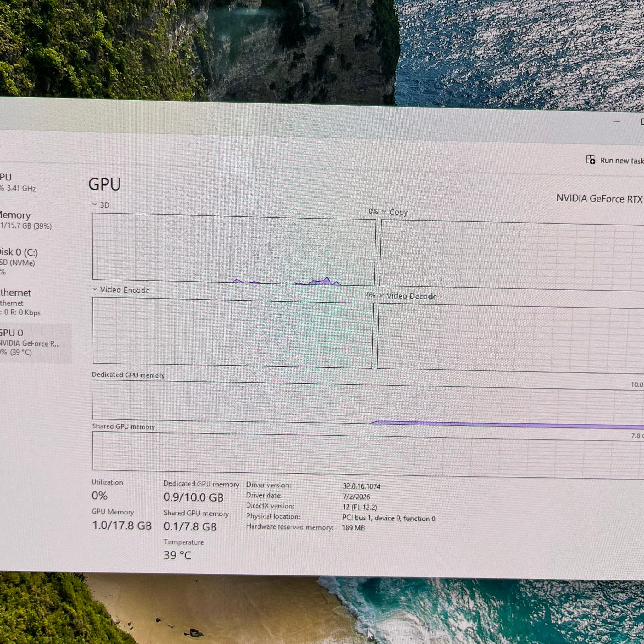Screen dimensions: 644x644
Task: Select GPU 0 in the sidebar
Action: pyautogui.click(x=35, y=342)
